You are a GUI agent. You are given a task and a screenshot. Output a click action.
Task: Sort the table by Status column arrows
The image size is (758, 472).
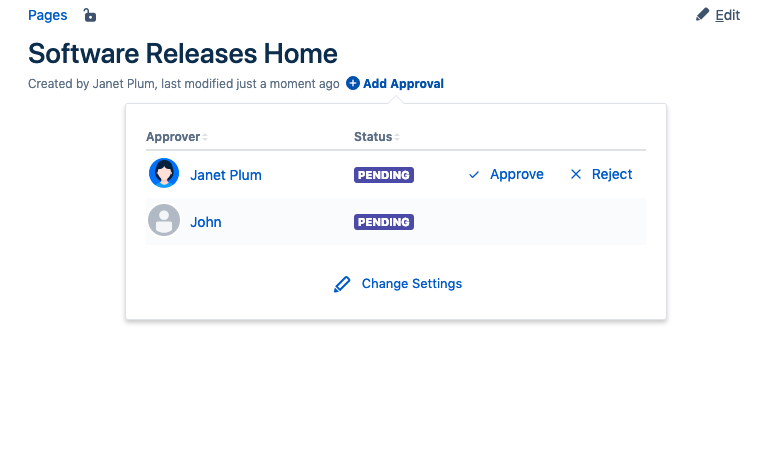click(x=396, y=137)
